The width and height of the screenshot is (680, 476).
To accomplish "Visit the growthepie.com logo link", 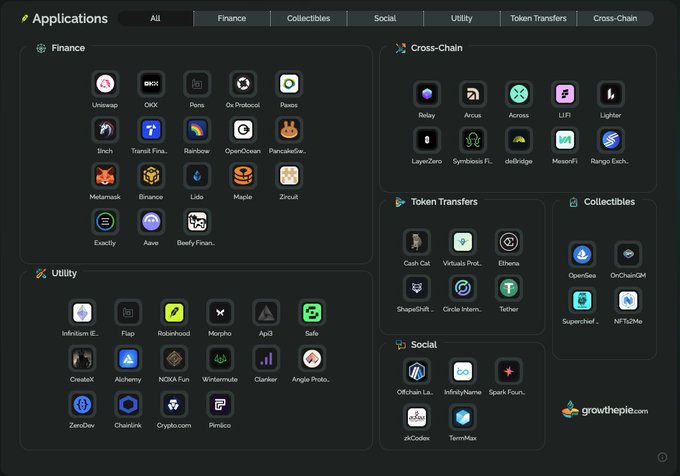I will (605, 409).
